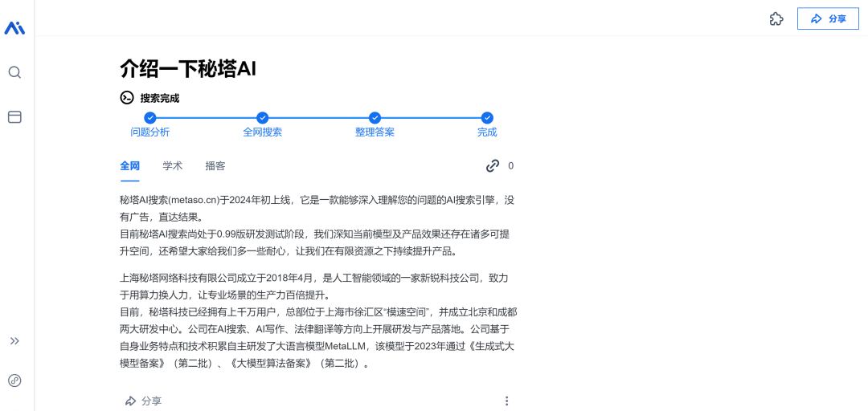Click the 整理答案 step label
This screenshot has height=411, width=868.
point(375,132)
